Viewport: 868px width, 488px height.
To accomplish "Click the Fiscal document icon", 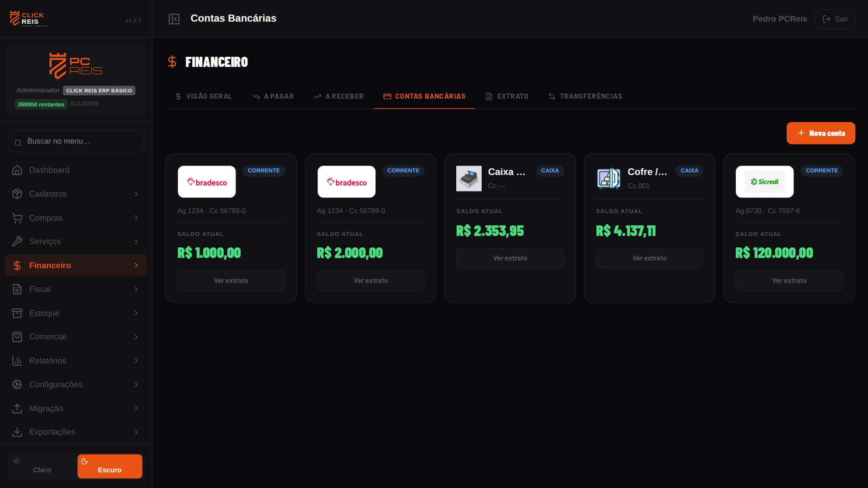I will pos(17,289).
